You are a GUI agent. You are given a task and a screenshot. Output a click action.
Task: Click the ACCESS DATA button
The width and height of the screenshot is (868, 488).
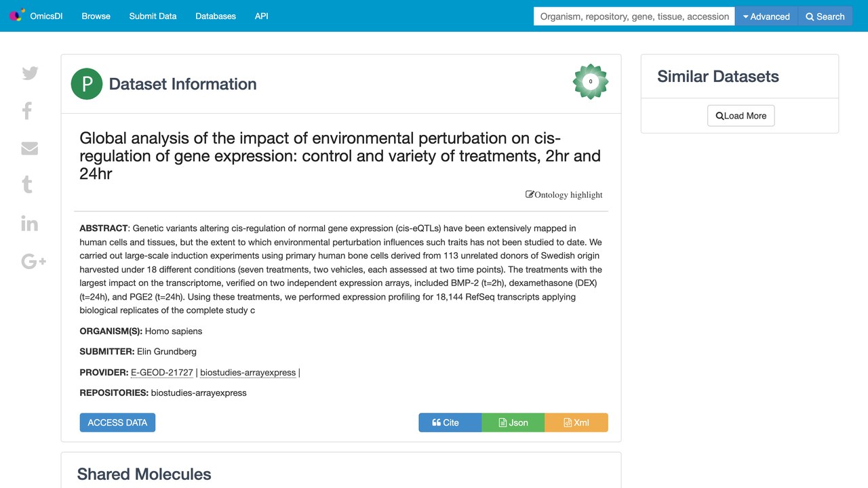(117, 422)
